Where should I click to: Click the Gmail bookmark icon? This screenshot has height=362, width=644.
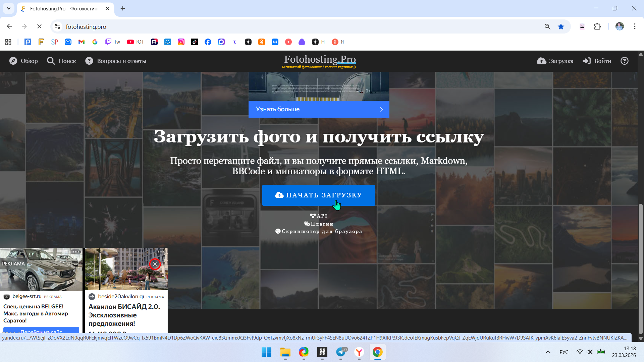82,42
